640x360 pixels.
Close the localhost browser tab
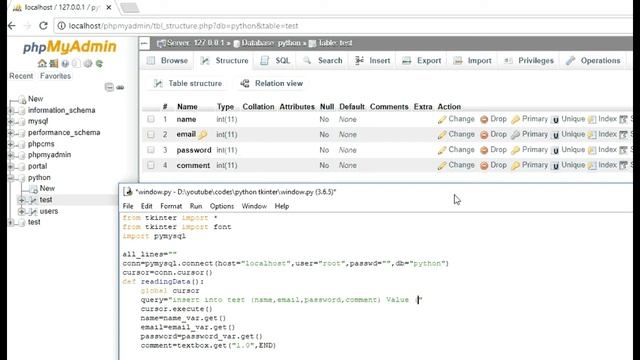pyautogui.click(x=109, y=7)
